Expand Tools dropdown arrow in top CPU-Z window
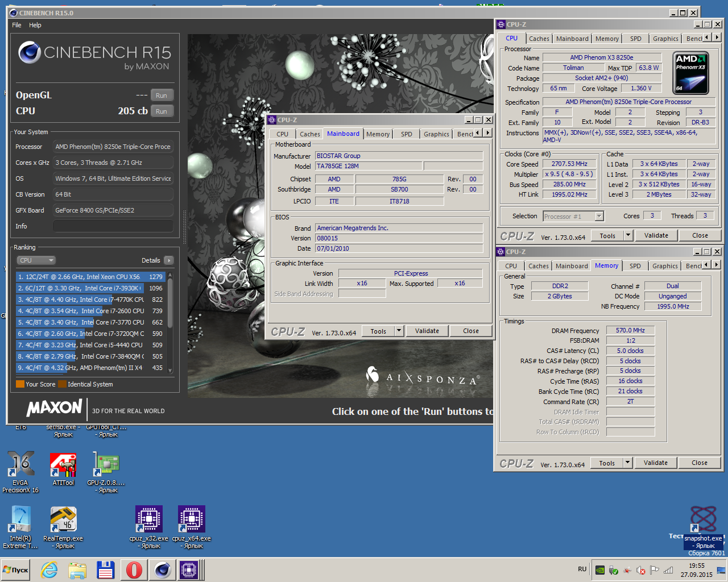Screen dimensions: 728x582 (x=628, y=235)
